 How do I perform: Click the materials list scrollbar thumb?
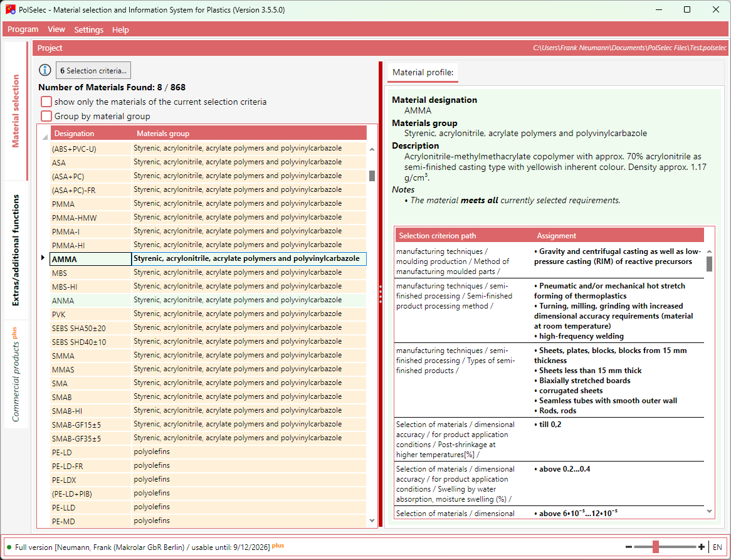tap(372, 176)
